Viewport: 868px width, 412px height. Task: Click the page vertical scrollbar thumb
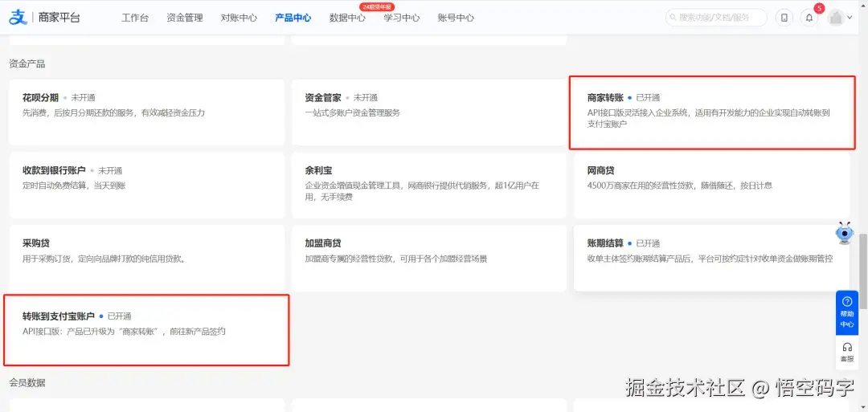pos(862,271)
